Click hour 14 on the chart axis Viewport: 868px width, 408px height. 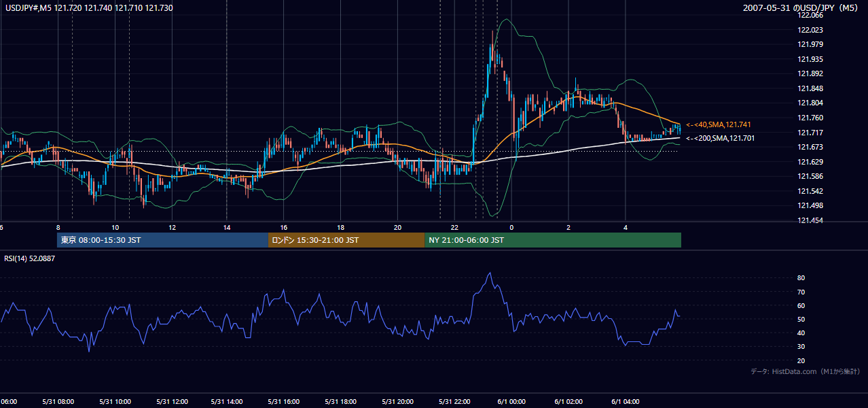(226, 227)
